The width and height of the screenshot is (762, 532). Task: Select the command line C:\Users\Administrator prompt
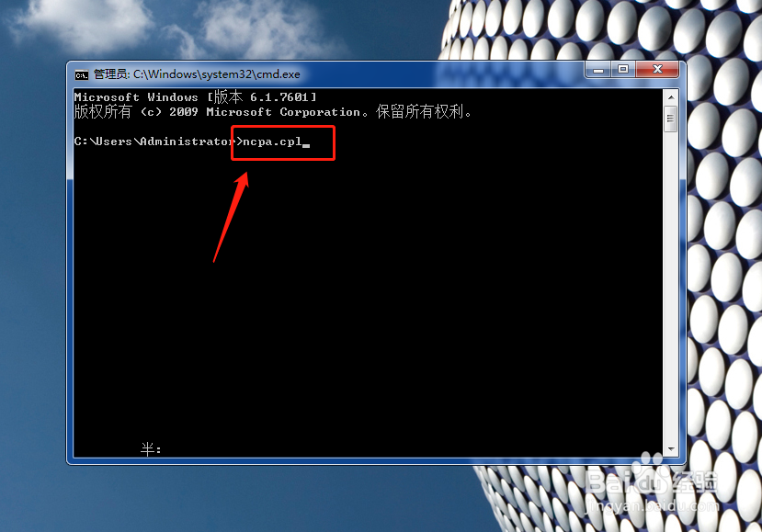pyautogui.click(x=152, y=141)
